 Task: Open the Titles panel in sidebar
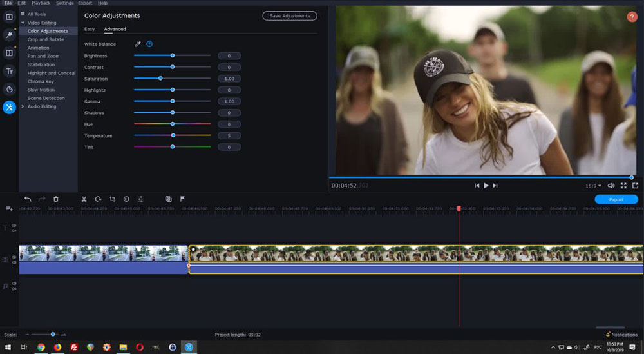[x=9, y=71]
